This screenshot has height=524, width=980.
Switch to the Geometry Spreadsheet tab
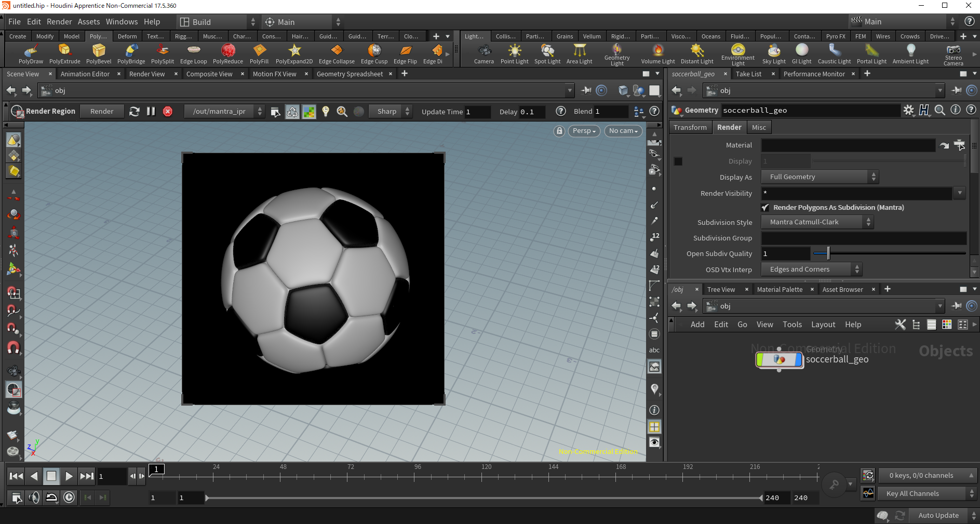click(x=350, y=74)
